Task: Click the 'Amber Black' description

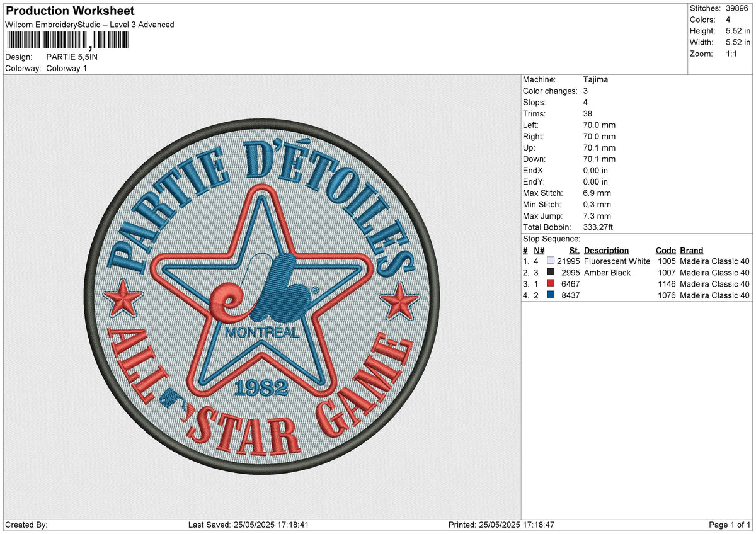Action: click(607, 273)
